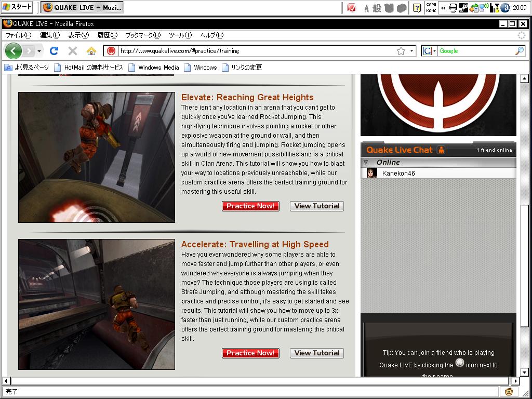532x399 pixels.
Task: Click Practice Now! for the Elevate tutorial
Action: tap(251, 206)
